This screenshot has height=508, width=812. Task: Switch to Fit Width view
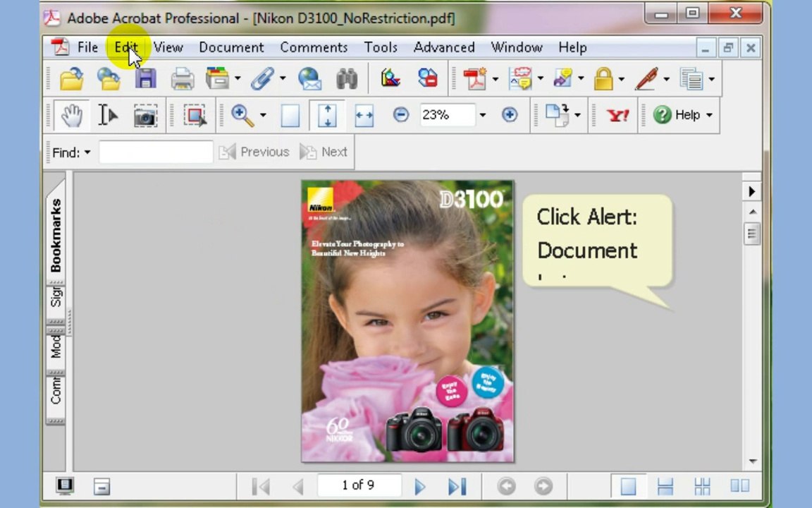pos(364,115)
